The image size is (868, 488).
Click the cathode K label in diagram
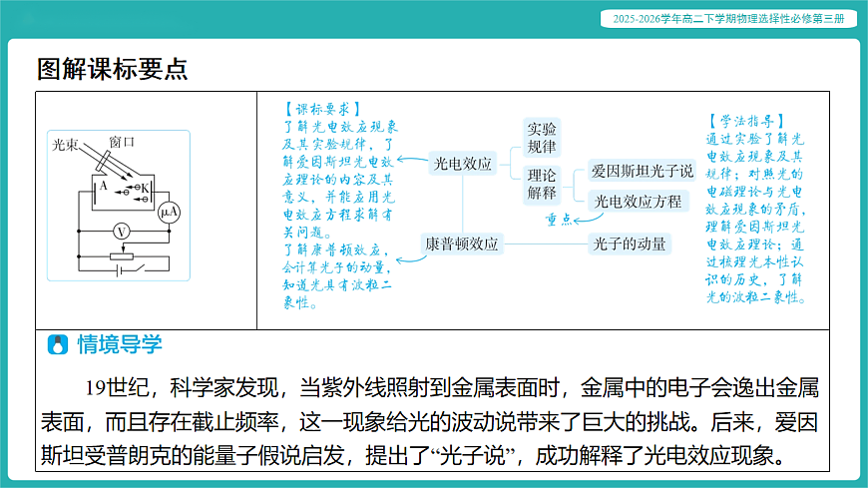coord(144,189)
